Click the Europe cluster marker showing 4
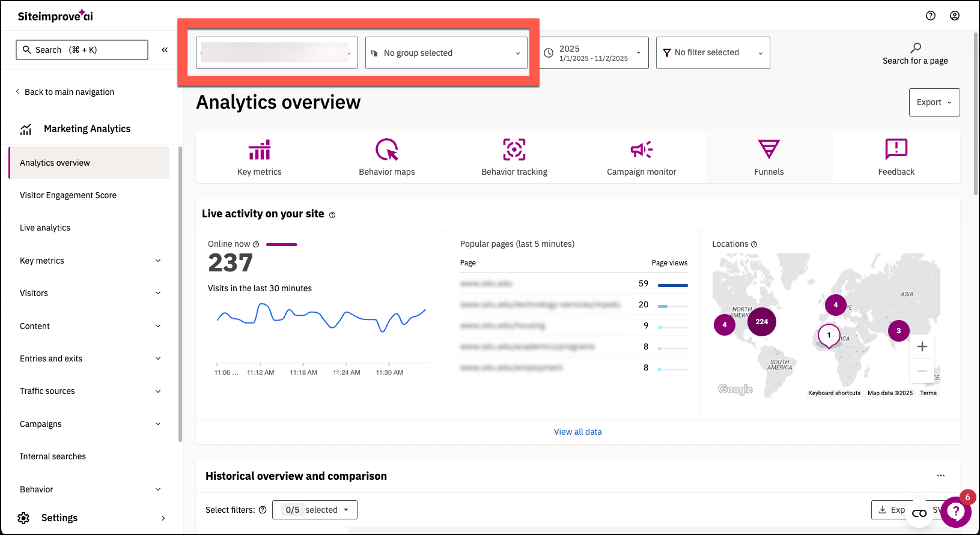This screenshot has height=535, width=980. (836, 305)
